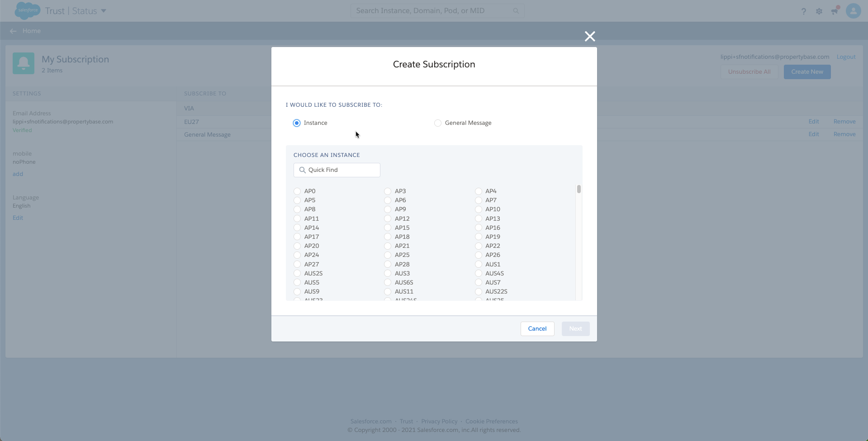Select the AUS1 instance
This screenshot has height=441, width=868.
479,264
